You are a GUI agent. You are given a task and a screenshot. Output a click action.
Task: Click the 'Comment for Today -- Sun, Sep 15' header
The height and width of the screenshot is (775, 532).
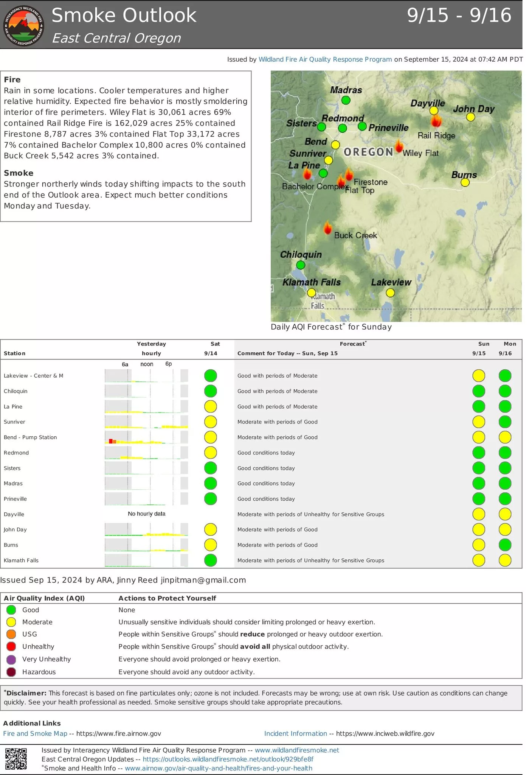point(287,353)
